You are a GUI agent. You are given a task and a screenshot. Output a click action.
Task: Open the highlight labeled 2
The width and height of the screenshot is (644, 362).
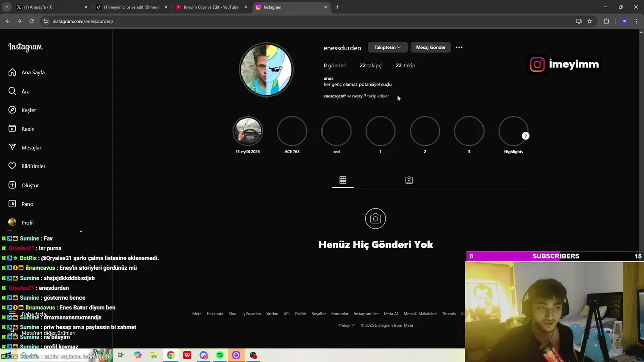pyautogui.click(x=425, y=131)
